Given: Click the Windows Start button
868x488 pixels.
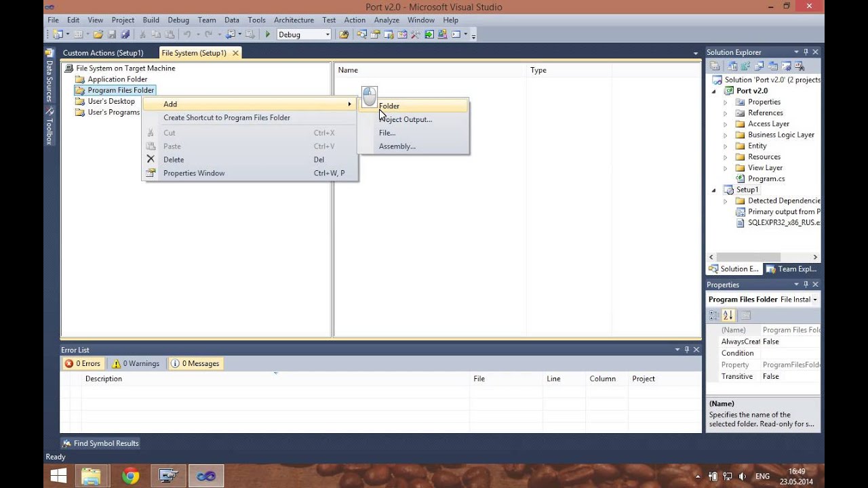Looking at the screenshot, I should click(58, 476).
